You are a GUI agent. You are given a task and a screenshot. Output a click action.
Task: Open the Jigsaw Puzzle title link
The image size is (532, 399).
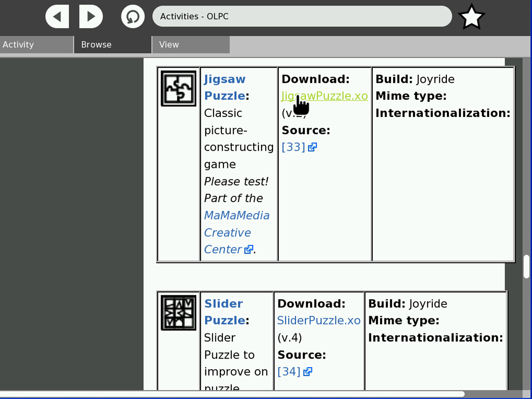coord(225,87)
